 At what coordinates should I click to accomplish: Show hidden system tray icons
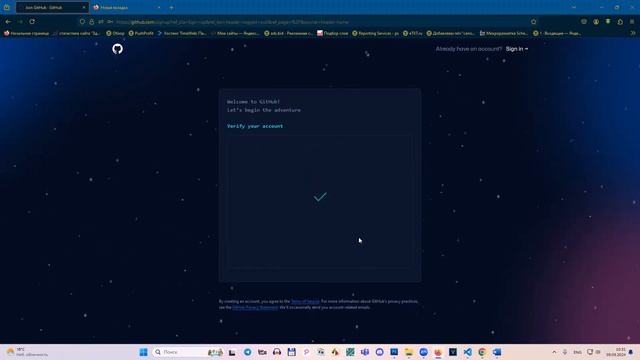pyautogui.click(x=554, y=352)
